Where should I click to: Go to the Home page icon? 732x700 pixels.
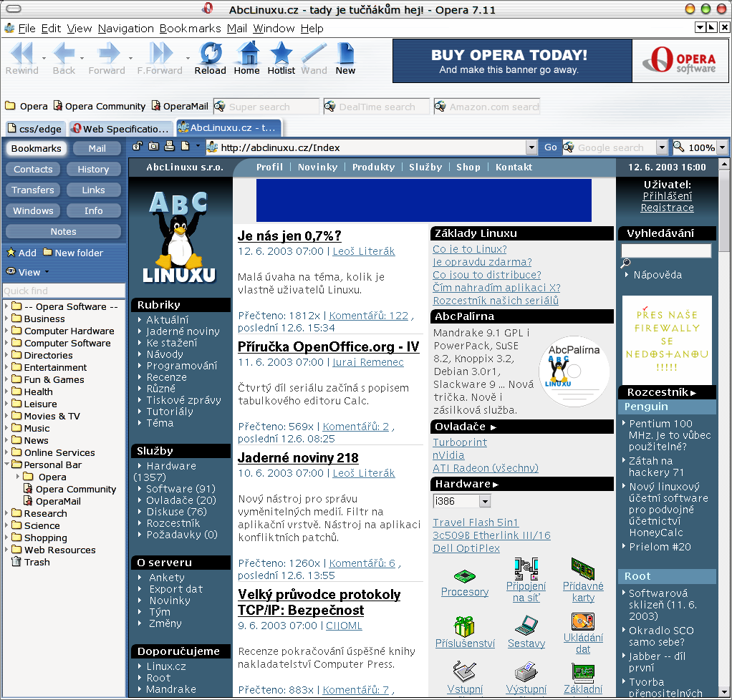coord(247,52)
